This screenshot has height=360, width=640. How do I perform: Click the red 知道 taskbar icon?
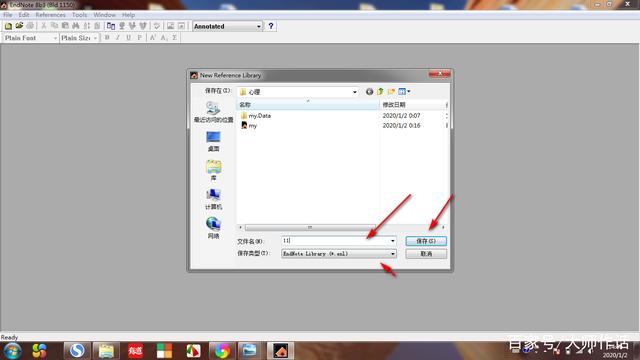135,351
